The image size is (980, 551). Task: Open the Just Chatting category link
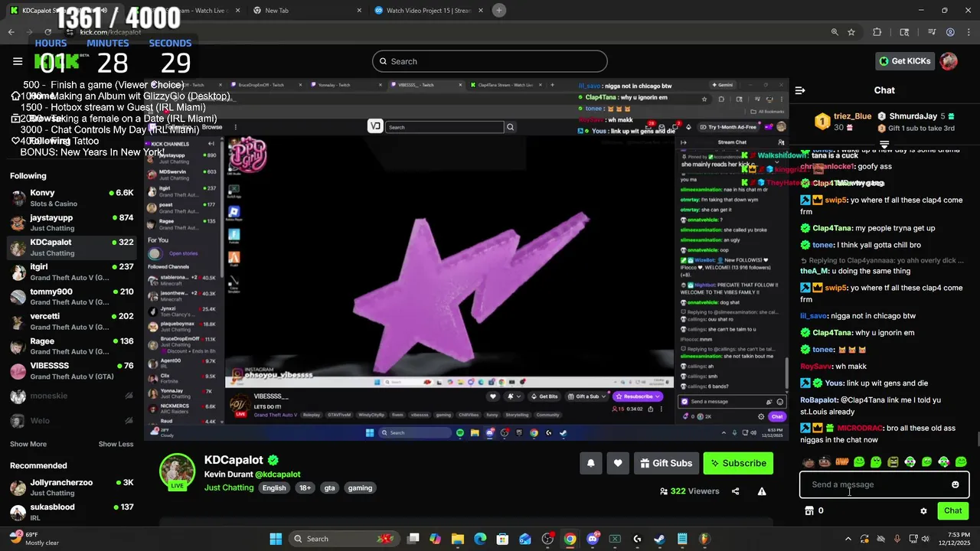(x=227, y=487)
